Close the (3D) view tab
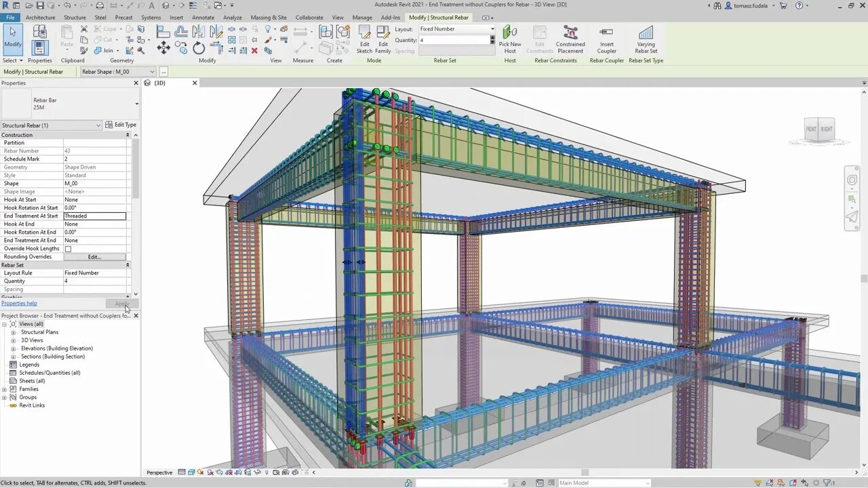Screen dimensions: 868x488 tap(195, 83)
